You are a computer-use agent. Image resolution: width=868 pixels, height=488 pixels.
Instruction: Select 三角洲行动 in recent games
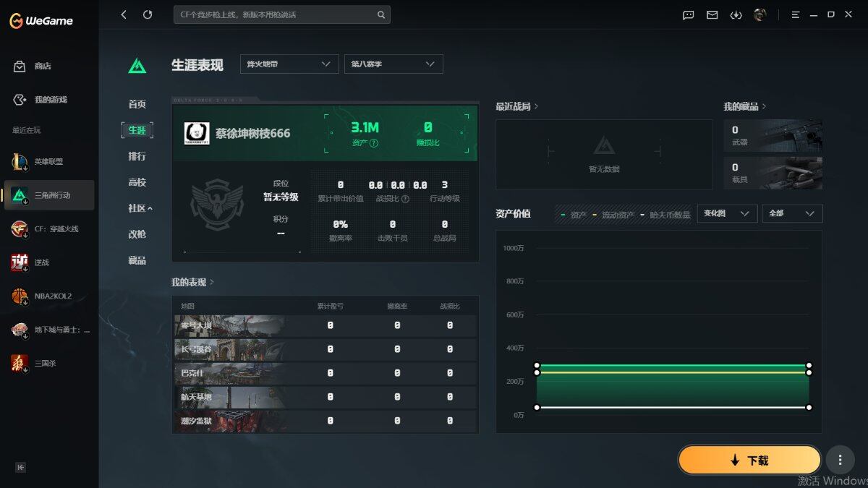49,195
